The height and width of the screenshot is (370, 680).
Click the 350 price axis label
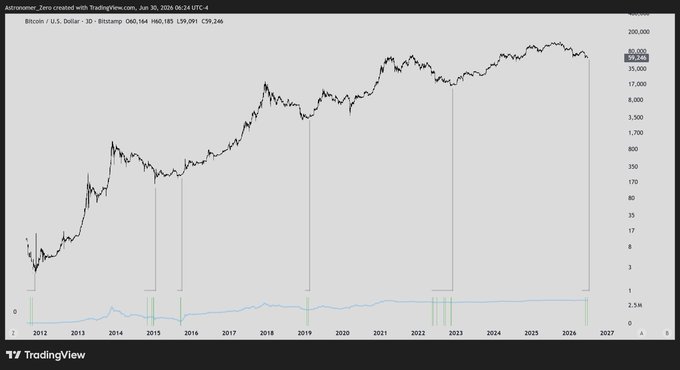(x=633, y=166)
